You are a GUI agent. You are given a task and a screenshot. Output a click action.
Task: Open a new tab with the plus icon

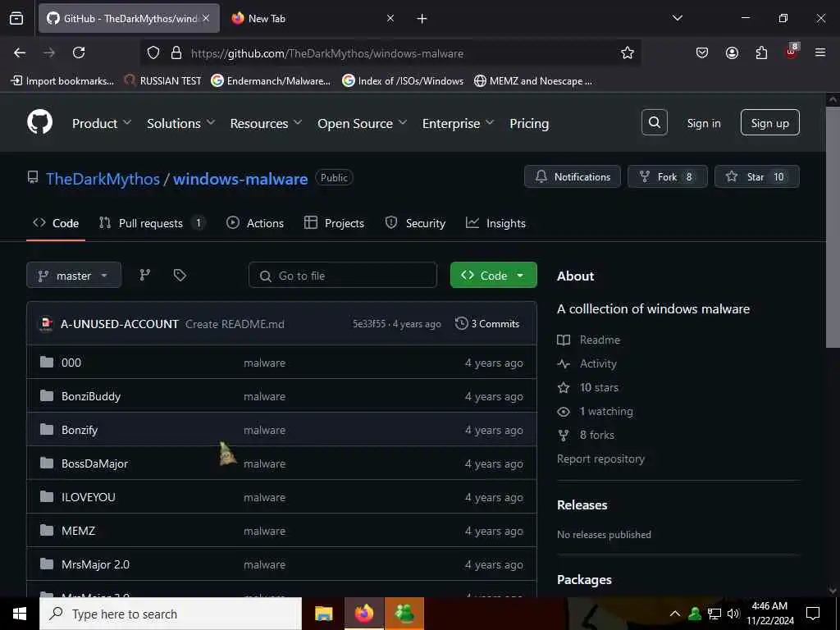[422, 19]
